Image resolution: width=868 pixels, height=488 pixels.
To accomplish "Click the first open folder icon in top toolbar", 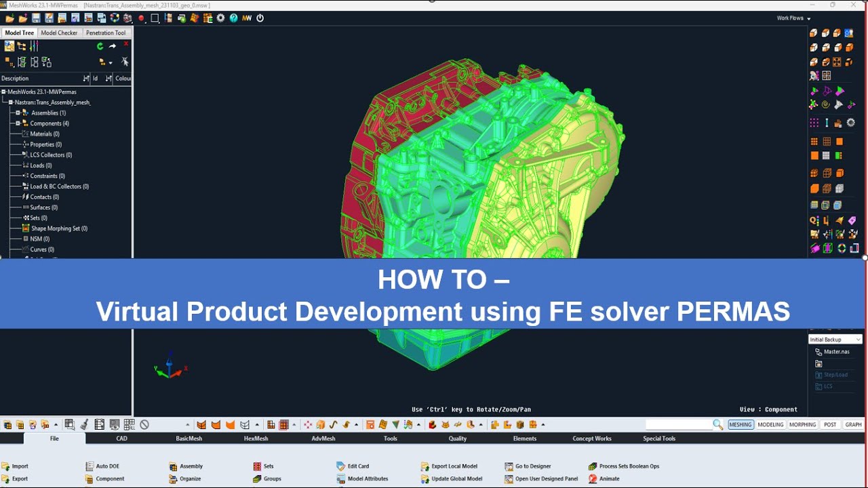I will coord(9,18).
